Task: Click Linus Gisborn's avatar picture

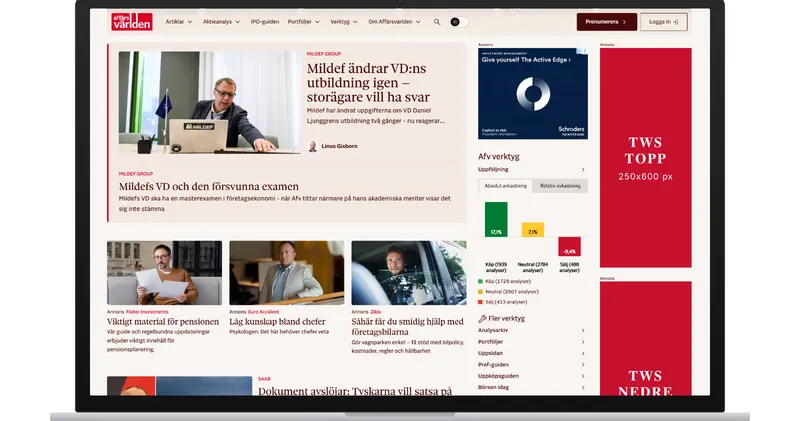Action: (x=312, y=146)
